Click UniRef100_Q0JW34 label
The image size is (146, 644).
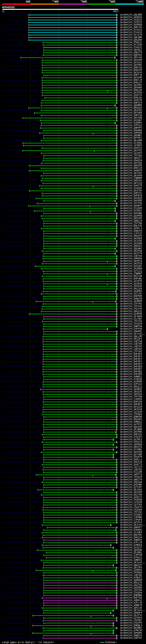tap(131, 316)
